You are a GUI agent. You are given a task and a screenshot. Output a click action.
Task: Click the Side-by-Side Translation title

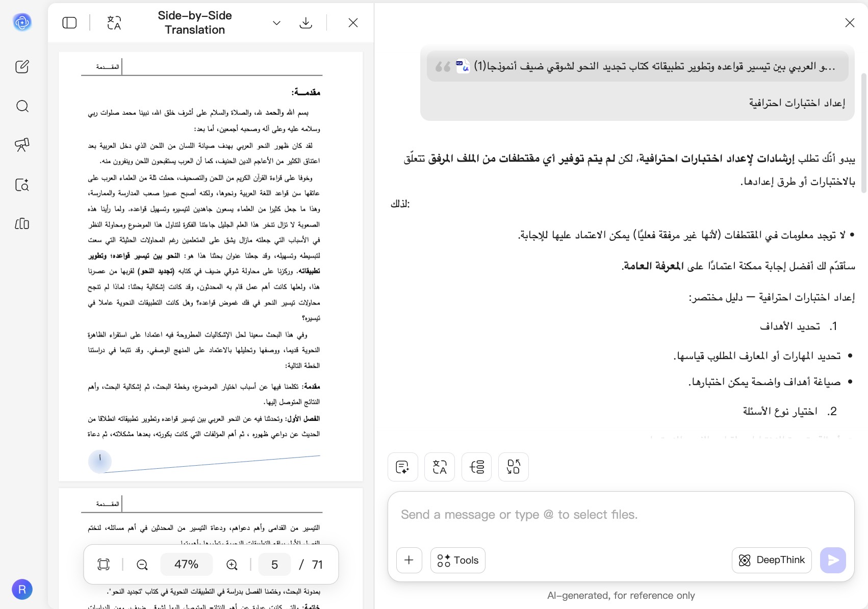click(195, 22)
